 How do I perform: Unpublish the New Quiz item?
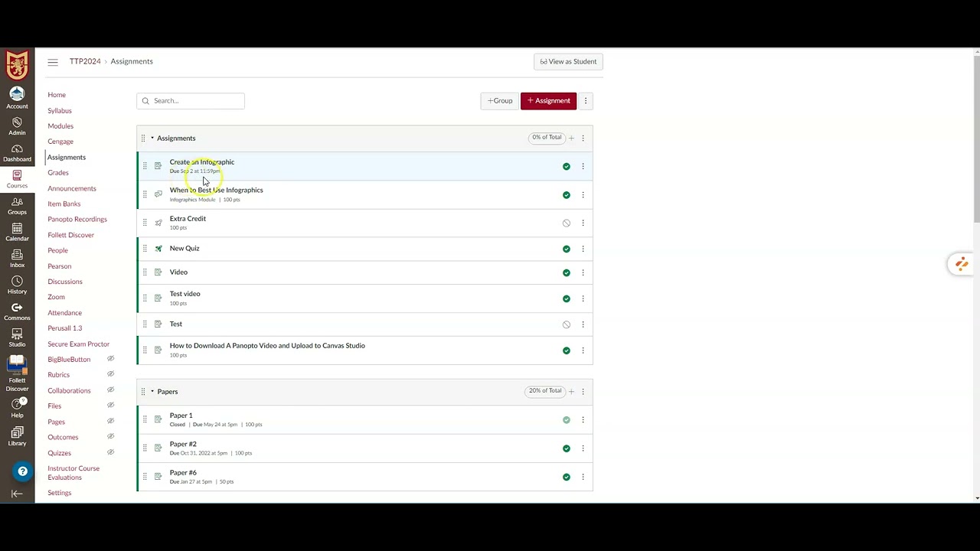(567, 249)
